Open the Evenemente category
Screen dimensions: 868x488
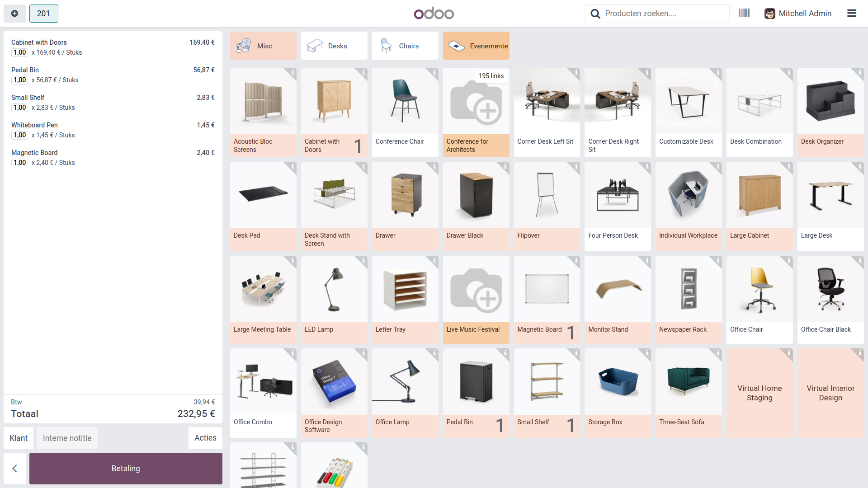476,46
